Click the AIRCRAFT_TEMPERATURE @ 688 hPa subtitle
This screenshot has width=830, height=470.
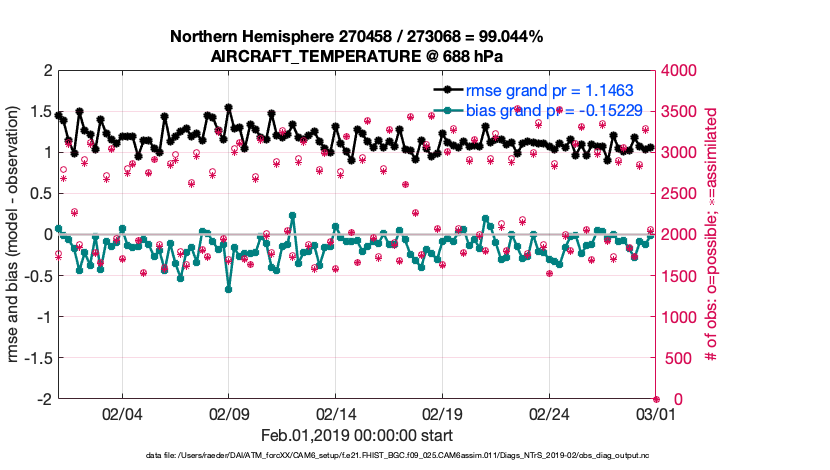click(356, 56)
